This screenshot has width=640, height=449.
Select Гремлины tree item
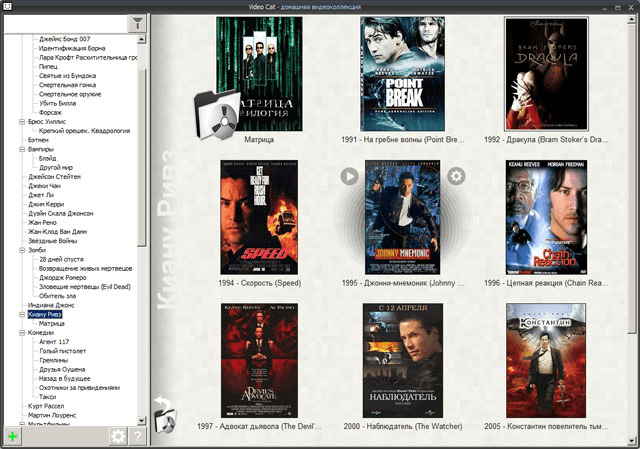[53, 360]
